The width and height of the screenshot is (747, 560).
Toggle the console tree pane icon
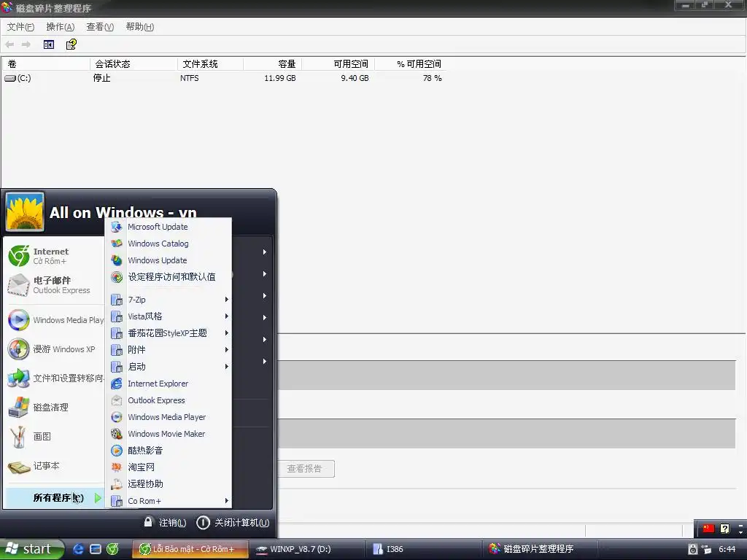[49, 44]
